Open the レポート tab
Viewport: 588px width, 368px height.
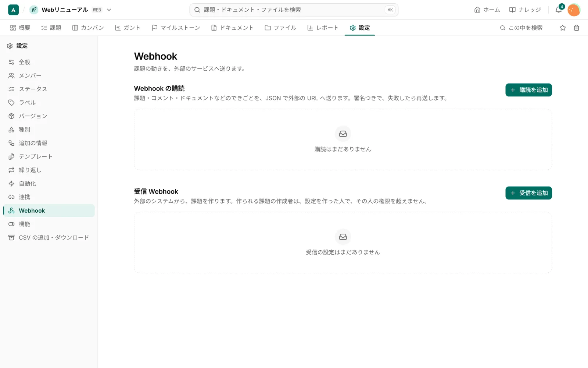coord(323,28)
